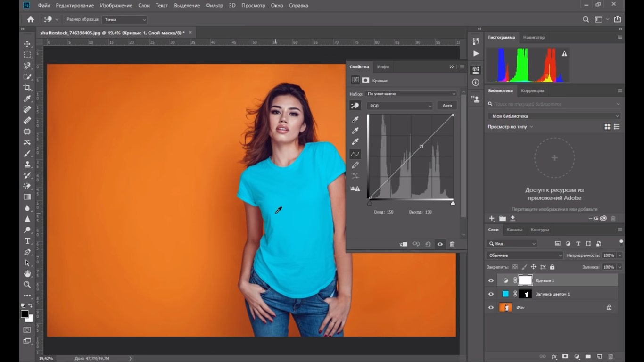Select the Pen tool
Image resolution: width=644 pixels, height=362 pixels.
[x=27, y=252]
